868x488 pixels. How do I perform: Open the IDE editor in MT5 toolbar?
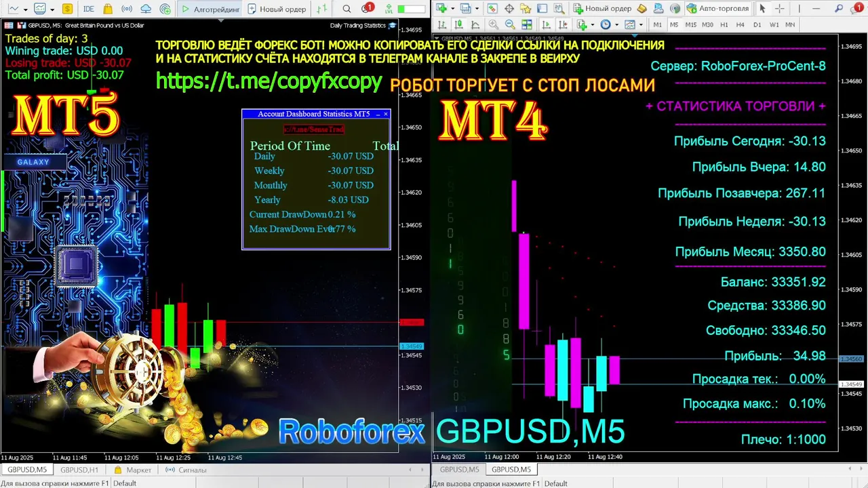[x=88, y=9]
